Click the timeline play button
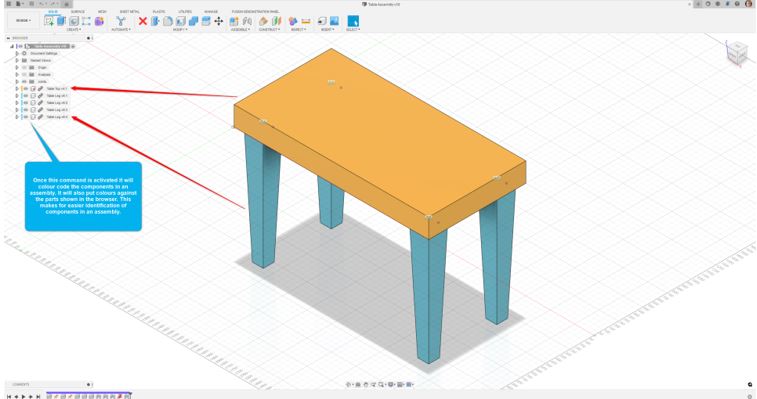The width and height of the screenshot is (757, 399). pyautogui.click(x=23, y=397)
